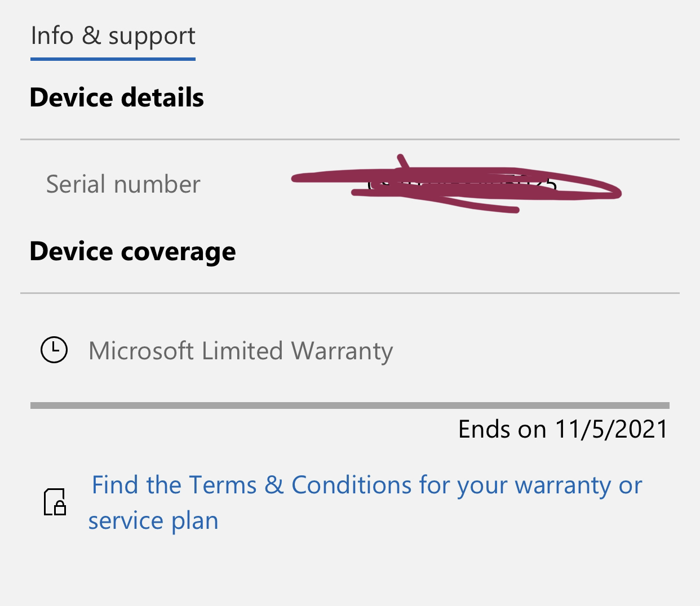
Task: Click the word "Microsoft" in the warranty row
Action: tap(141, 351)
